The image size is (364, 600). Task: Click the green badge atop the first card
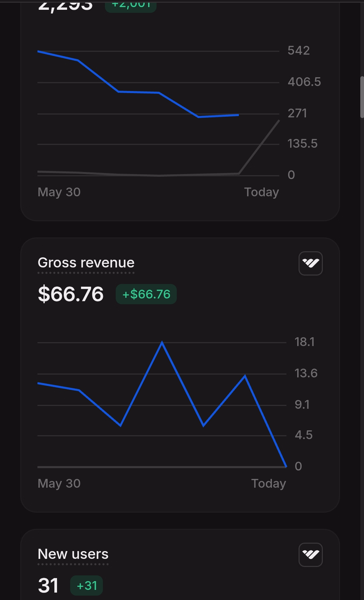pos(131,6)
